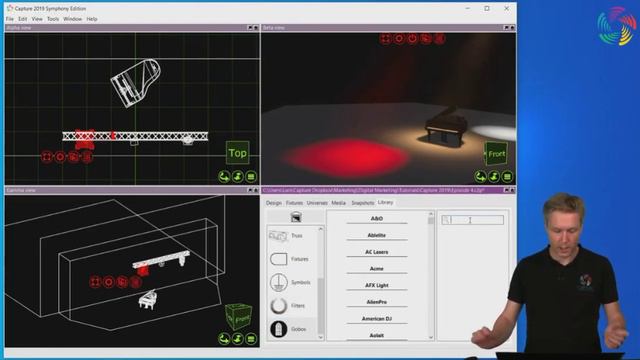640x360 pixels.
Task: Click into the library search field
Action: point(473,220)
